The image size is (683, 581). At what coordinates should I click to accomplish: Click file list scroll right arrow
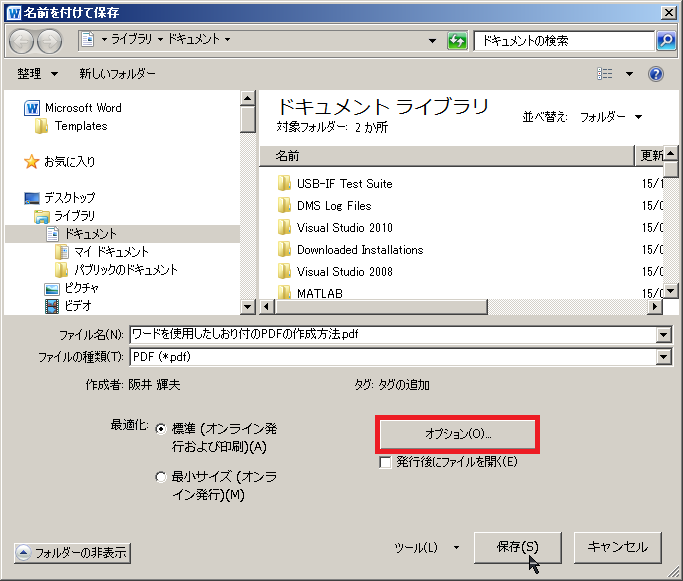(655, 307)
